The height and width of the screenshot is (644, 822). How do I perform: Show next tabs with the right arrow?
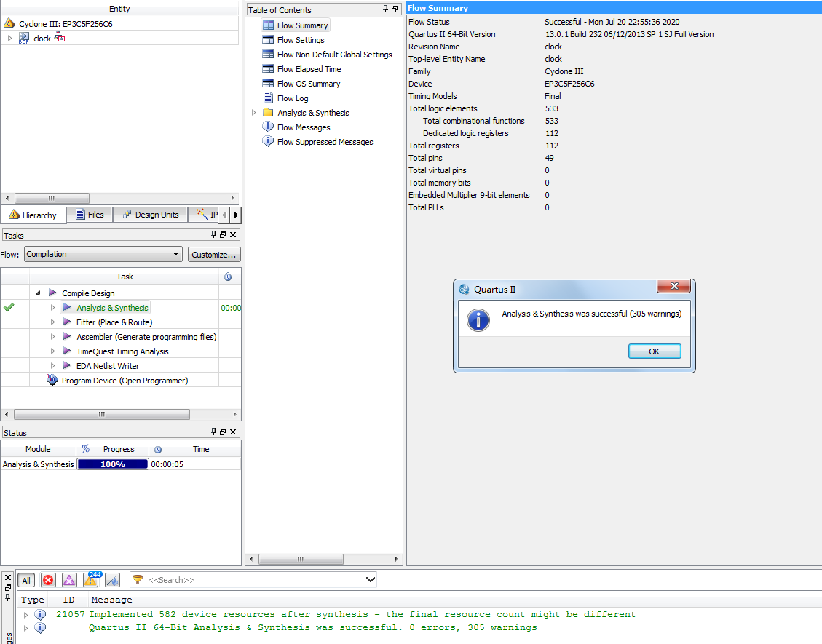pos(235,215)
